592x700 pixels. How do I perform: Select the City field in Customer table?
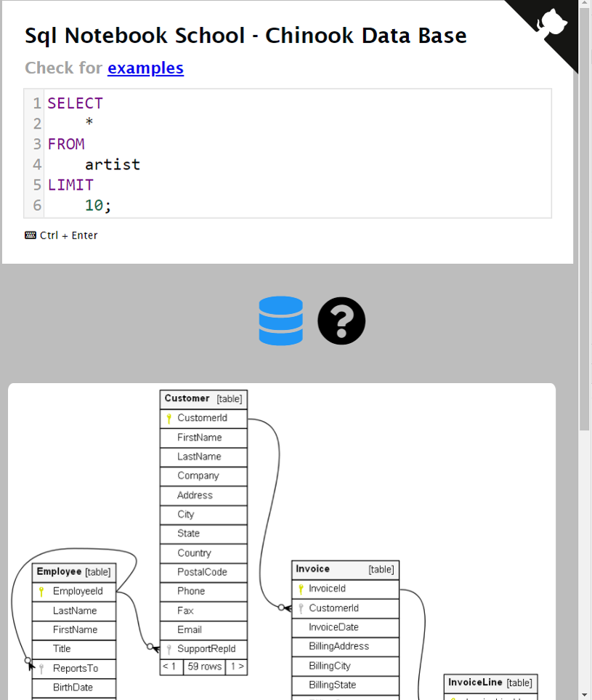click(x=203, y=515)
